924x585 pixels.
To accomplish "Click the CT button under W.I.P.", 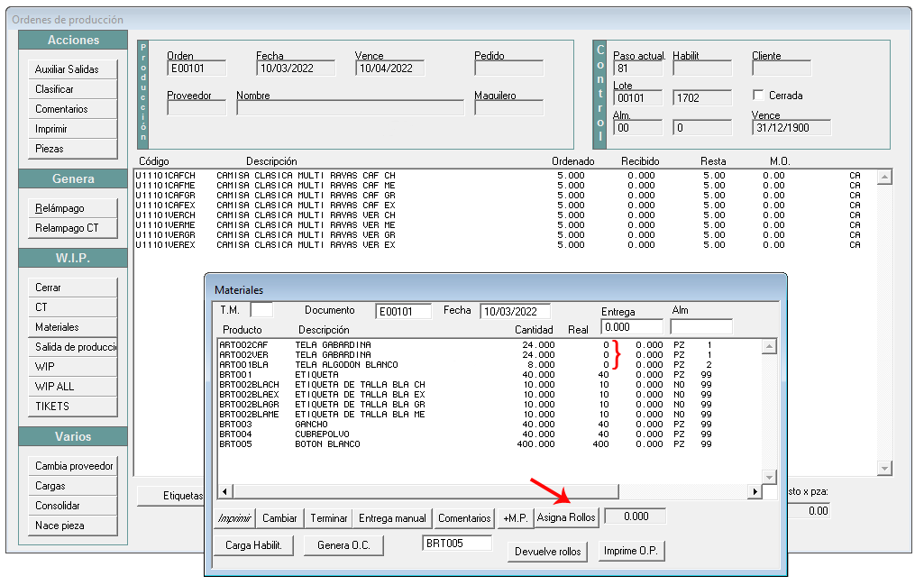I will click(x=72, y=307).
